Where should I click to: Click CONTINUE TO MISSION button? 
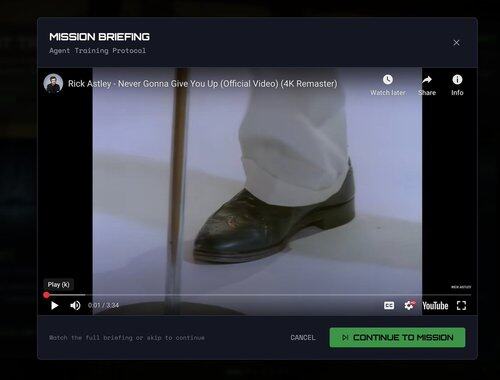click(397, 338)
